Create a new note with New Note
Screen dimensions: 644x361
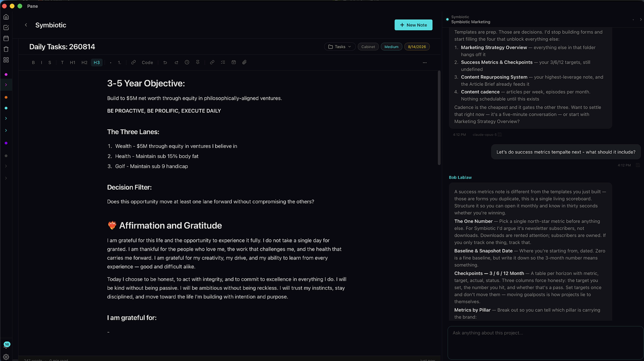tap(413, 25)
